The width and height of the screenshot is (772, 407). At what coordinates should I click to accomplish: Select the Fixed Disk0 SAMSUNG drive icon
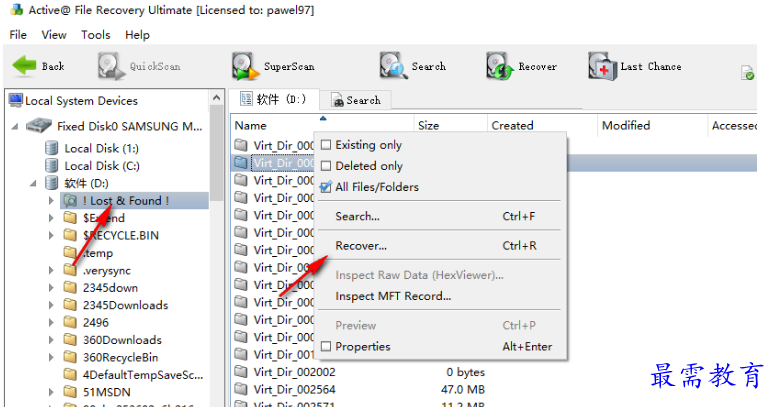39,126
